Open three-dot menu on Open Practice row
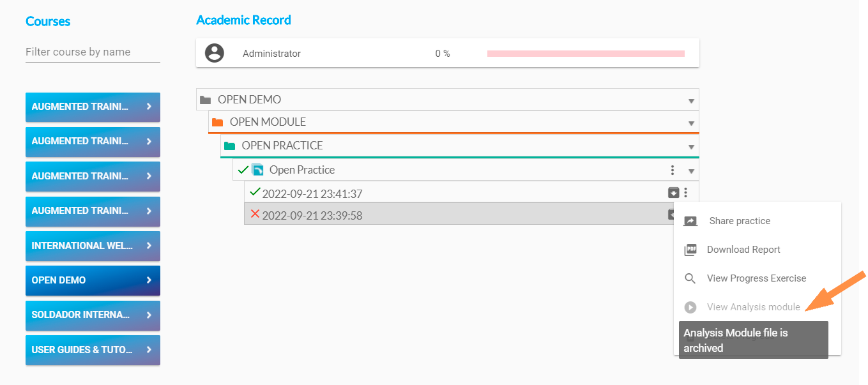Viewport: 868px width, 385px height. [673, 170]
